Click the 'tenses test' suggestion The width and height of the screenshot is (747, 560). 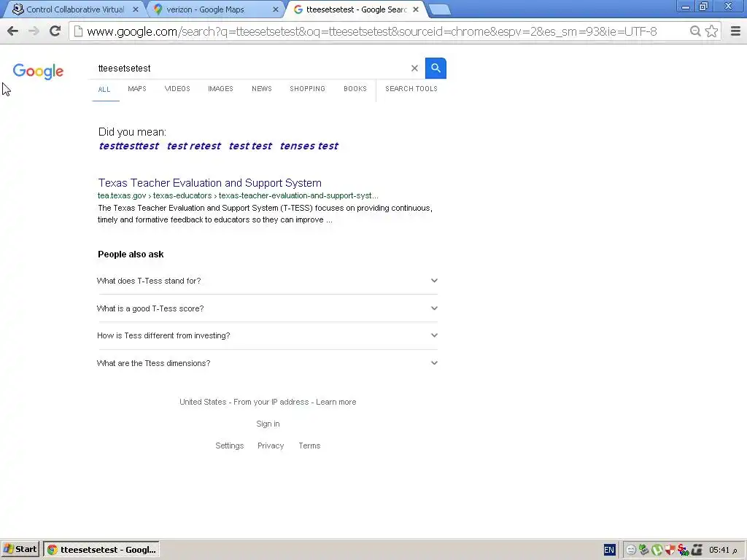309,146
